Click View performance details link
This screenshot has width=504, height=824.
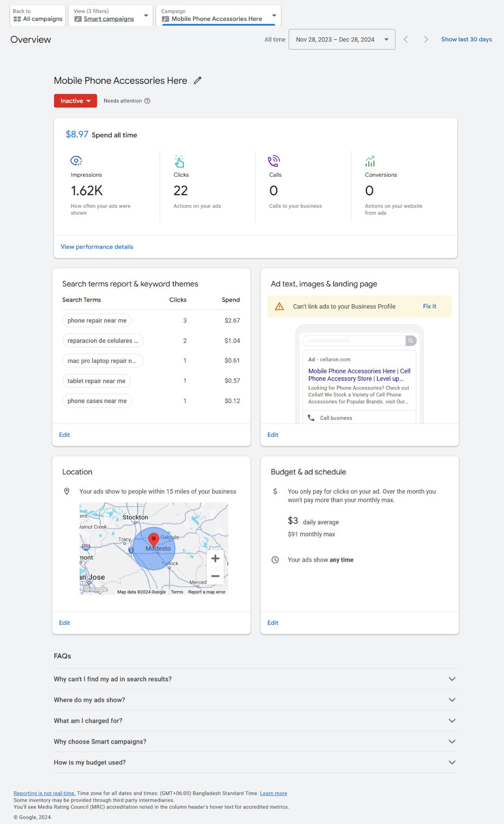(x=97, y=247)
